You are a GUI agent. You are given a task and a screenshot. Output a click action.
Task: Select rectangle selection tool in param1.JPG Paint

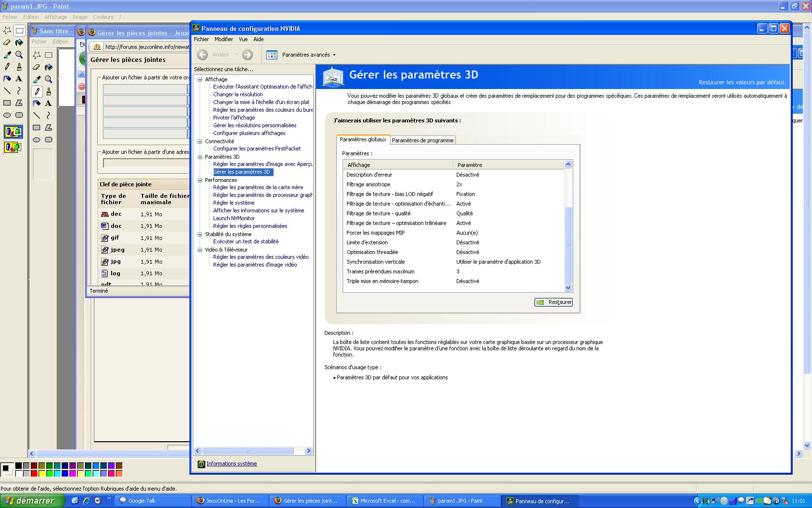pos(19,30)
